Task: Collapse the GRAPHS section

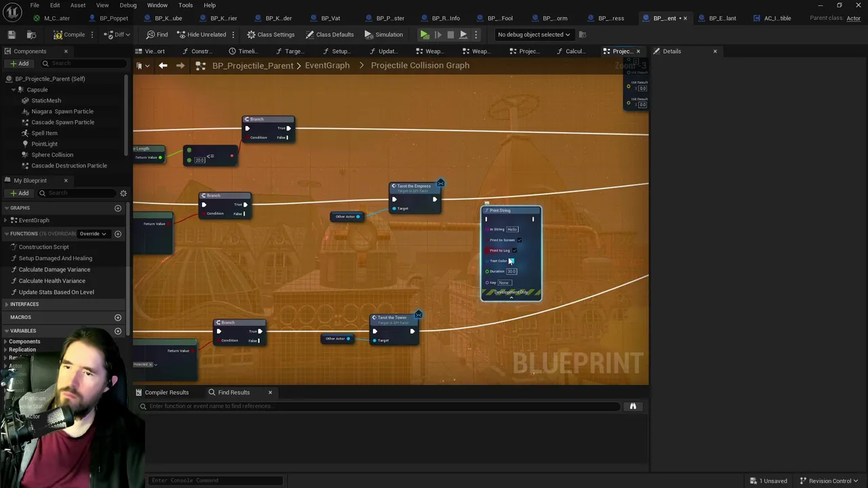Action: 7,208
